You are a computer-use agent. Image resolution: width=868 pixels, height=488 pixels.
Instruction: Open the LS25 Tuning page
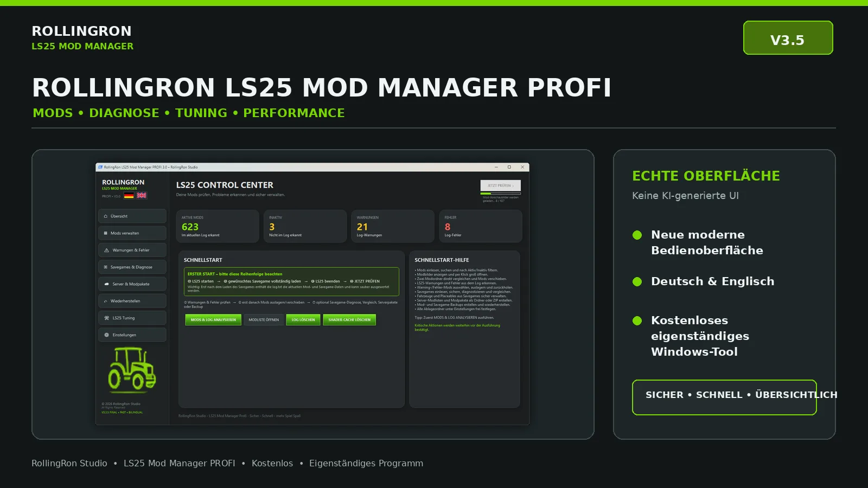(x=132, y=318)
